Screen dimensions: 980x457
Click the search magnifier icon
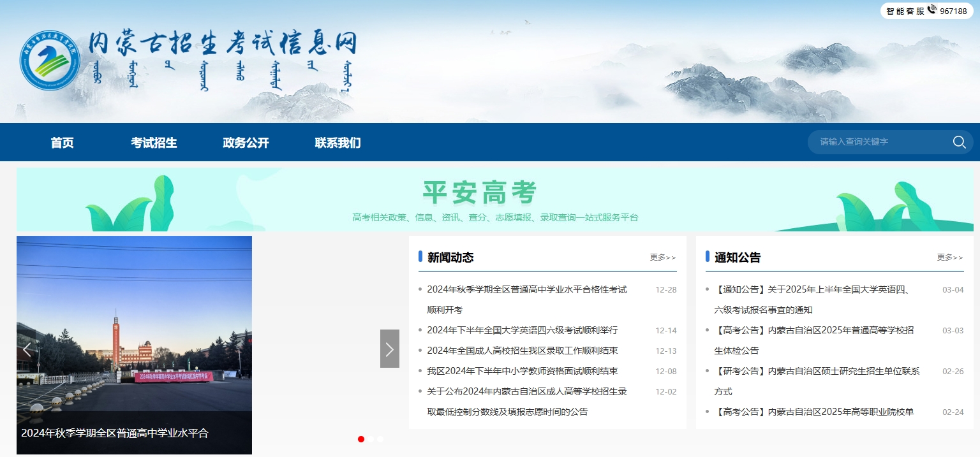(959, 142)
